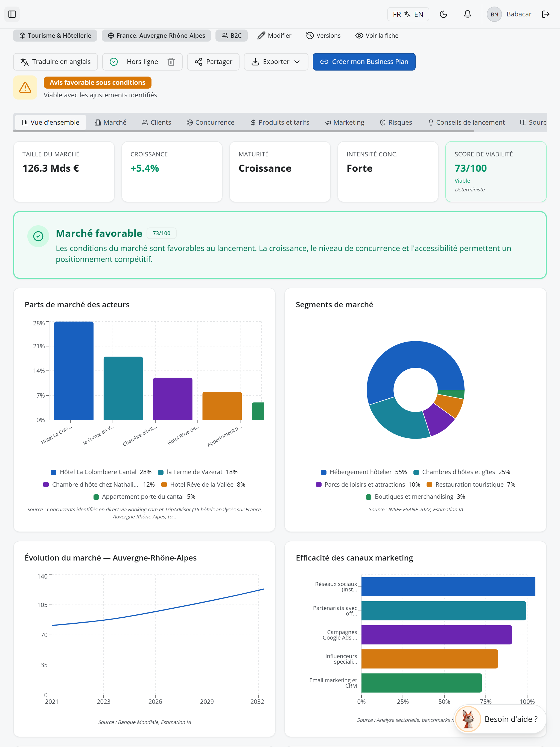Click the logout icon next to Babacar
The width and height of the screenshot is (560, 747).
pyautogui.click(x=546, y=14)
